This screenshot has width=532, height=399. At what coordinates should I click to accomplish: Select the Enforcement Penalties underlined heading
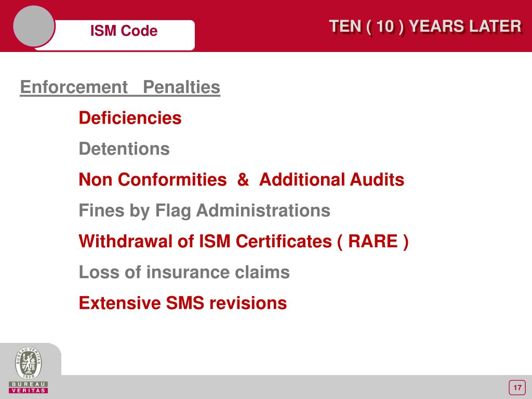[x=120, y=87]
